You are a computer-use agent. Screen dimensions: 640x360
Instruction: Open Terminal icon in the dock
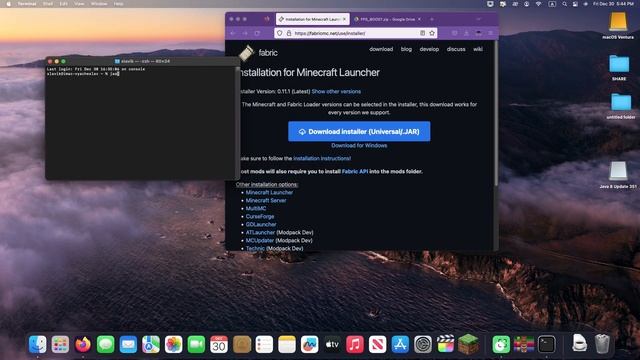[x=547, y=344]
